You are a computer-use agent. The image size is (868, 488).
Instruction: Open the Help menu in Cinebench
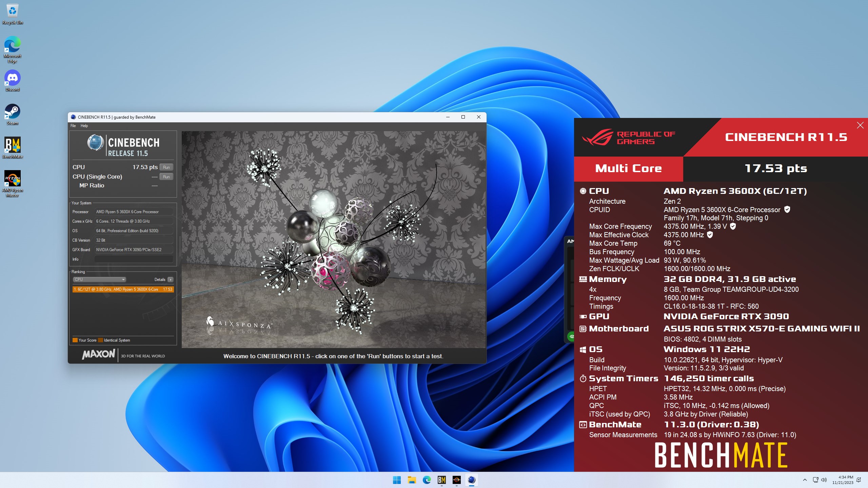tap(84, 126)
